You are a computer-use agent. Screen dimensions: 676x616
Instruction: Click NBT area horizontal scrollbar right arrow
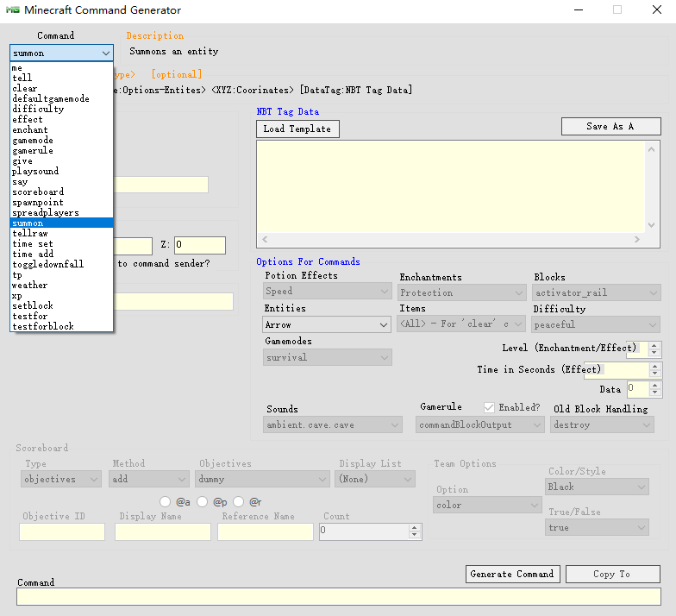click(637, 240)
